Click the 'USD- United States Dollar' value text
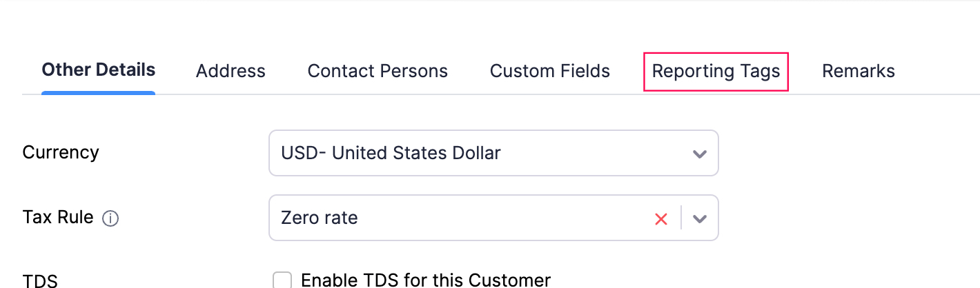 pyautogui.click(x=391, y=153)
